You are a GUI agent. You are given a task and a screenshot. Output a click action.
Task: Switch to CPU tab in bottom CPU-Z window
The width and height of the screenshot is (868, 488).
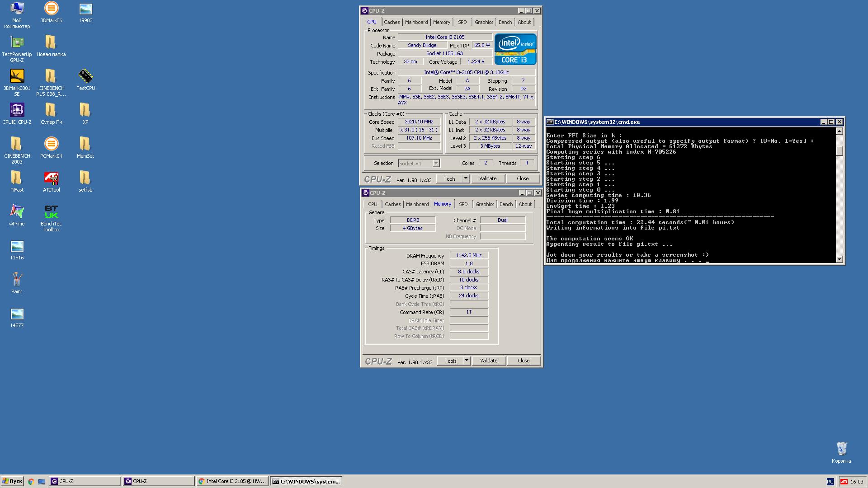point(373,204)
